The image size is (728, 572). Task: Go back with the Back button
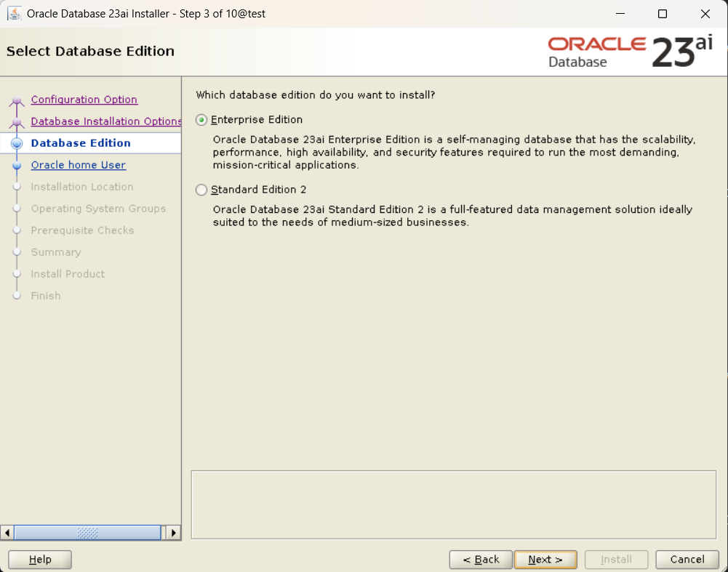tap(481, 560)
